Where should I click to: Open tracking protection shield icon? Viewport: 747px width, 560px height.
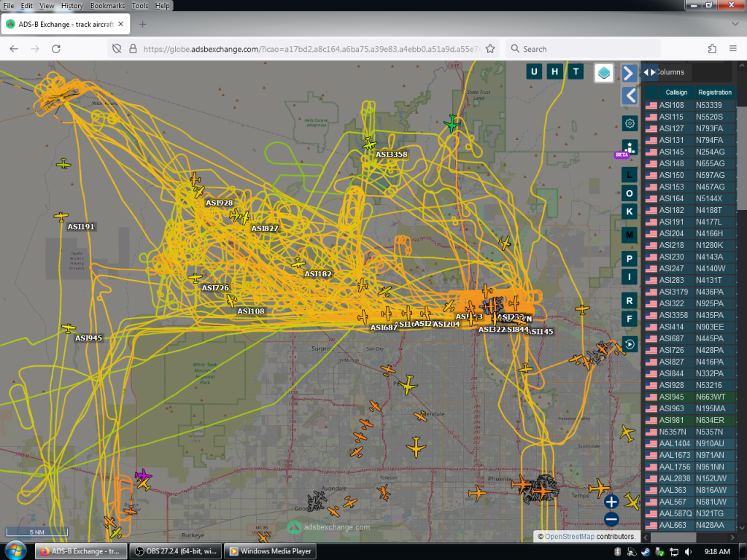coord(117,49)
